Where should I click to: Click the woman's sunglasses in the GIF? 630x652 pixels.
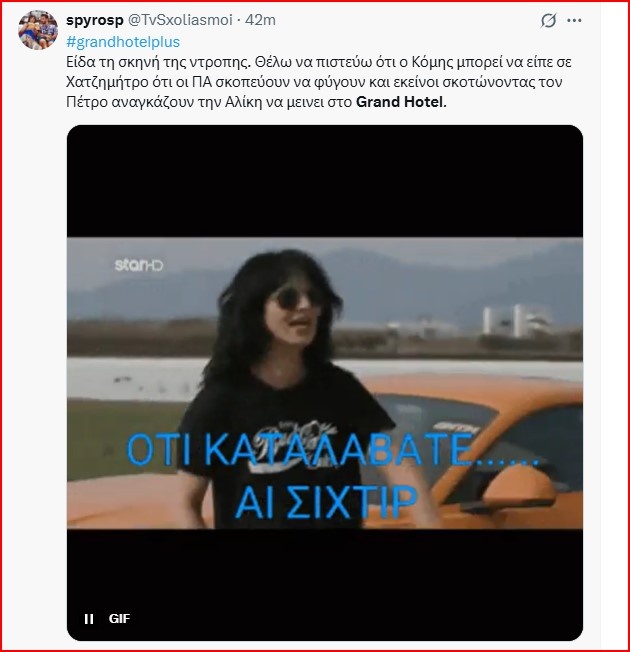point(297,297)
